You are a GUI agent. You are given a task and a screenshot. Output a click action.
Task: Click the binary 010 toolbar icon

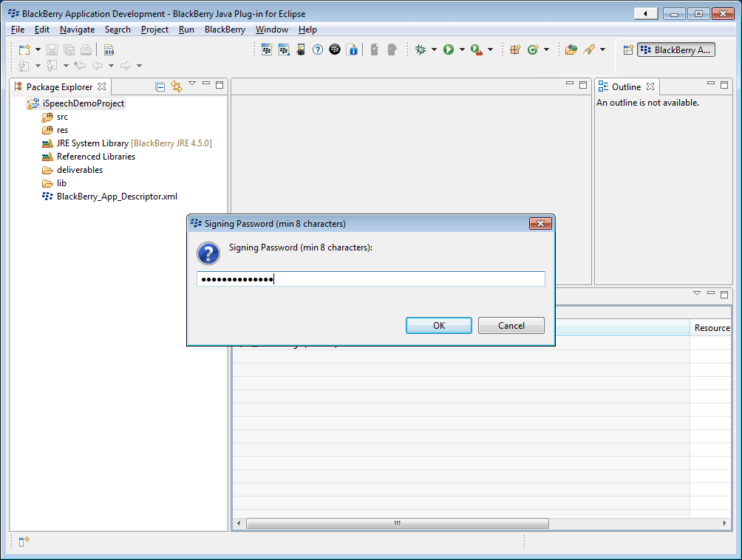(x=109, y=50)
